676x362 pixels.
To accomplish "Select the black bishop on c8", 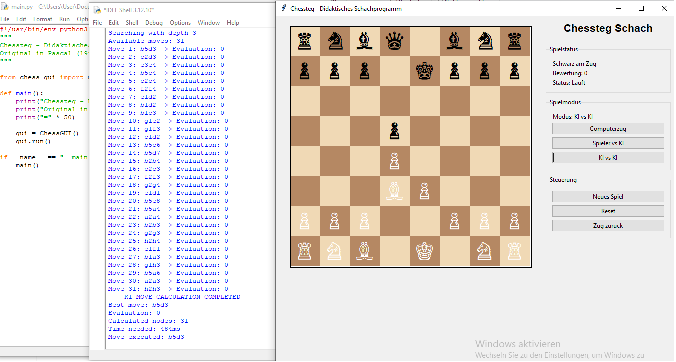I will (x=365, y=42).
